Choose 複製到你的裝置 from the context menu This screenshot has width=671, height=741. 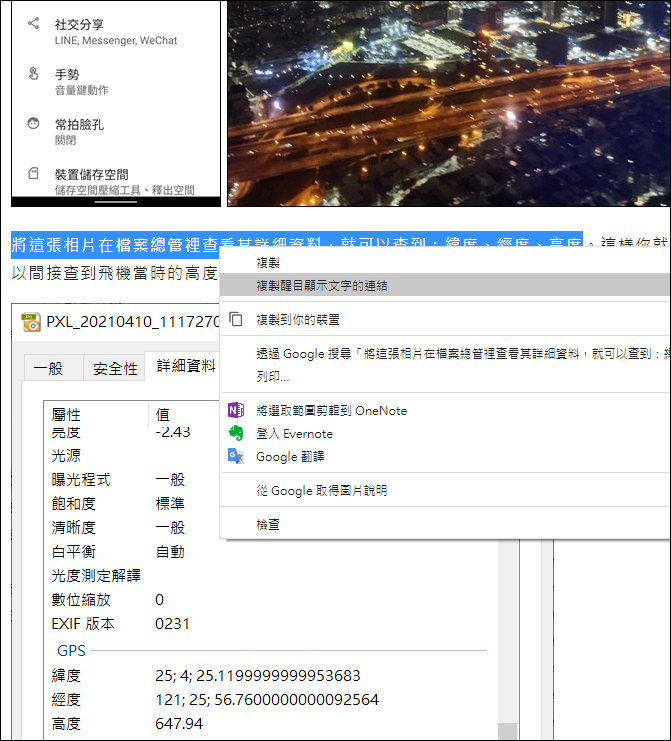(x=445, y=319)
